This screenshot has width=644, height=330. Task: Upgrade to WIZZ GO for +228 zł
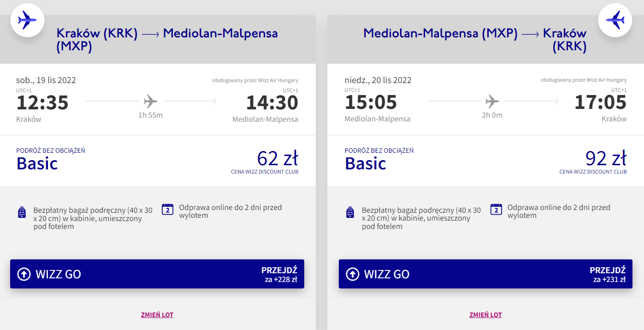click(x=157, y=274)
